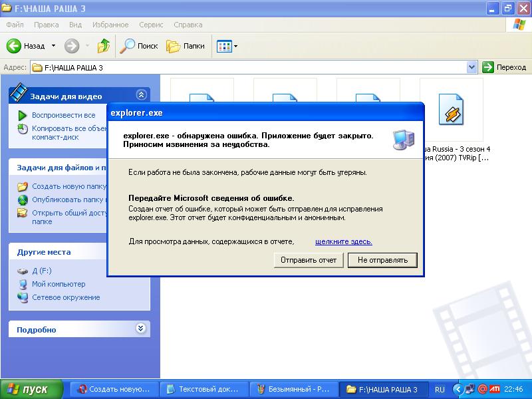Click the network icon beside Сетевое окружение
Screen dimensions: 532x399
[x=23, y=297]
